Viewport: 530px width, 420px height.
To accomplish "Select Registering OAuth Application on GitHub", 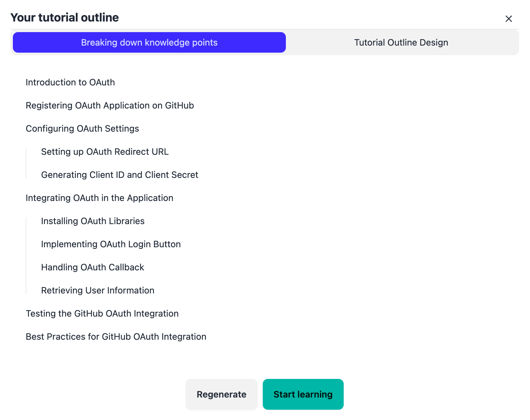I will coord(110,106).
